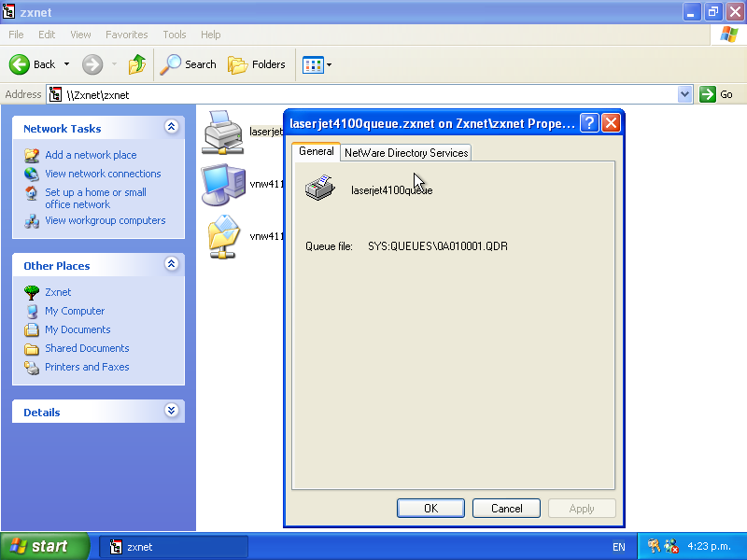The height and width of the screenshot is (560, 747).
Task: Click View network connections link
Action: point(103,174)
